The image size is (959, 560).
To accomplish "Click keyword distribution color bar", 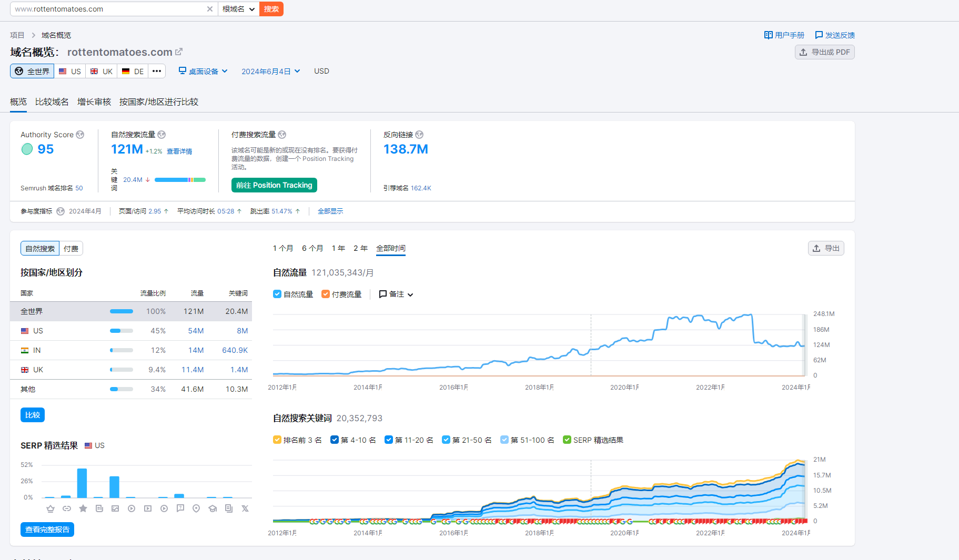I will 180,180.
